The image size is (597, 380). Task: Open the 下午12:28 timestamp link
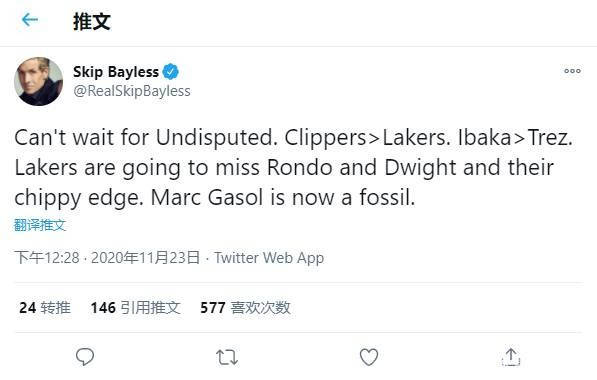[x=47, y=258]
